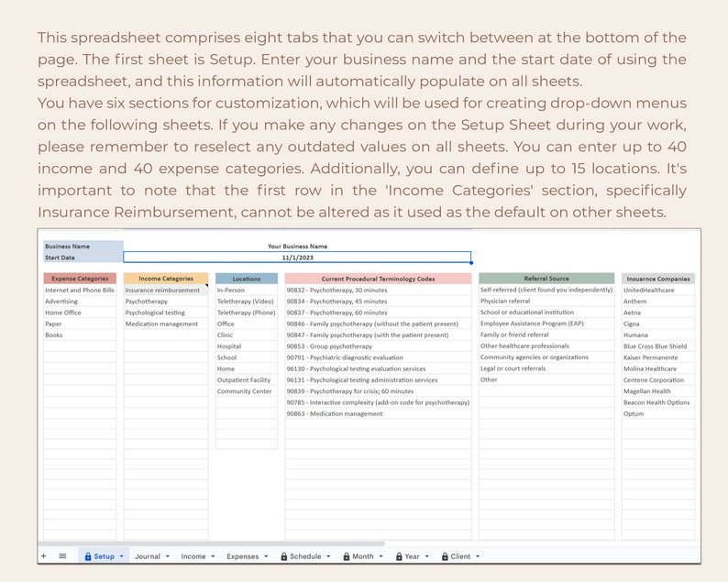Select the Advertising expense cell
728x582 pixels.
point(80,302)
